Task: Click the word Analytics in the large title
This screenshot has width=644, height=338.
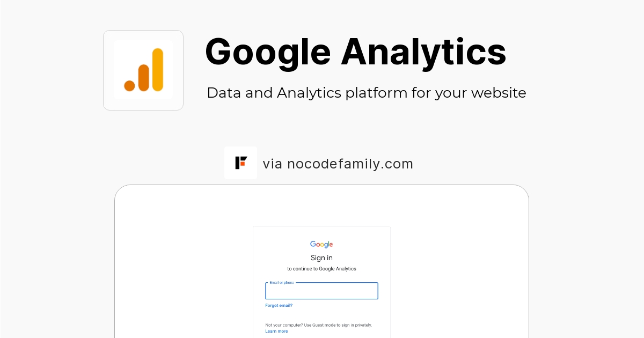Action: pos(423,52)
